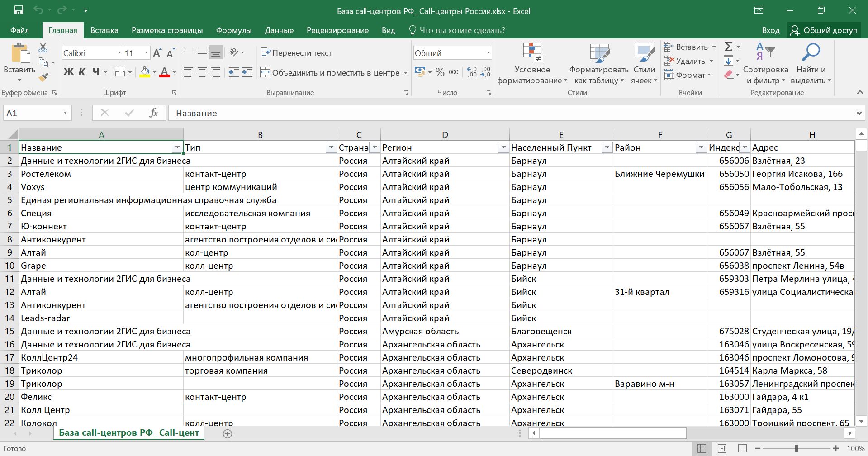The height and width of the screenshot is (456, 868).
Task: Switch to the Формулы ribbon tab
Action: click(x=233, y=30)
